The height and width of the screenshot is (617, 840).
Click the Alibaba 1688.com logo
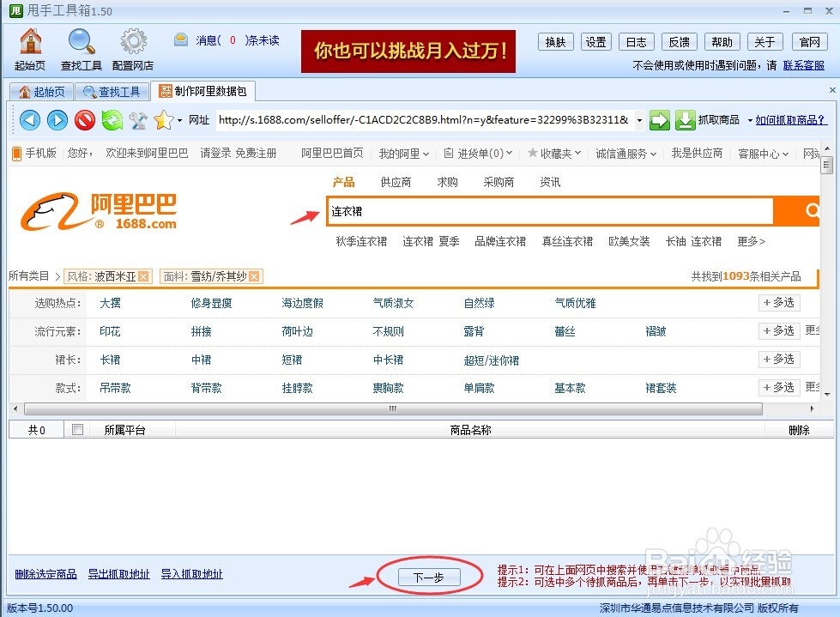pos(99,212)
